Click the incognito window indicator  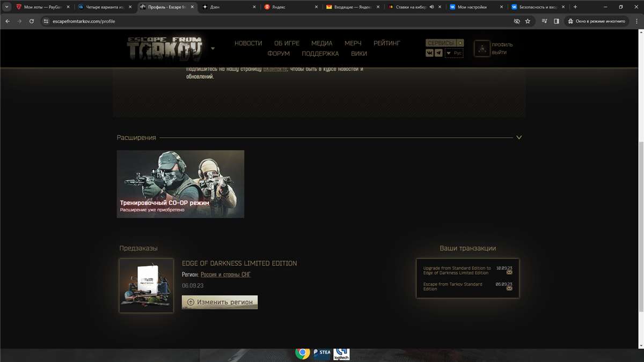coord(596,21)
